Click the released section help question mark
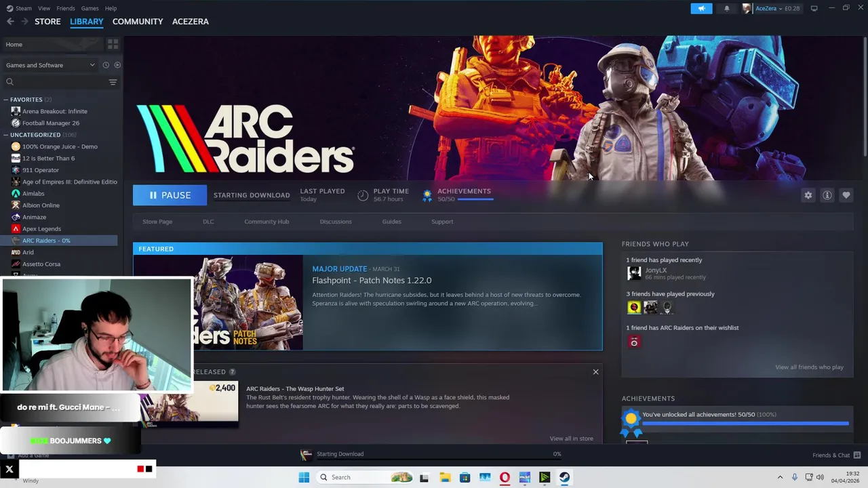The width and height of the screenshot is (868, 488). pyautogui.click(x=232, y=371)
